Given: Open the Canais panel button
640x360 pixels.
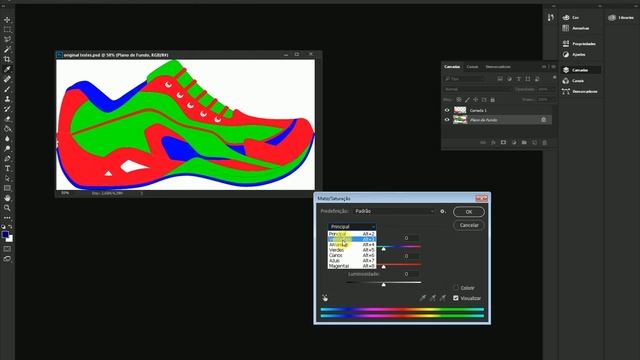Looking at the screenshot, I should (573, 81).
